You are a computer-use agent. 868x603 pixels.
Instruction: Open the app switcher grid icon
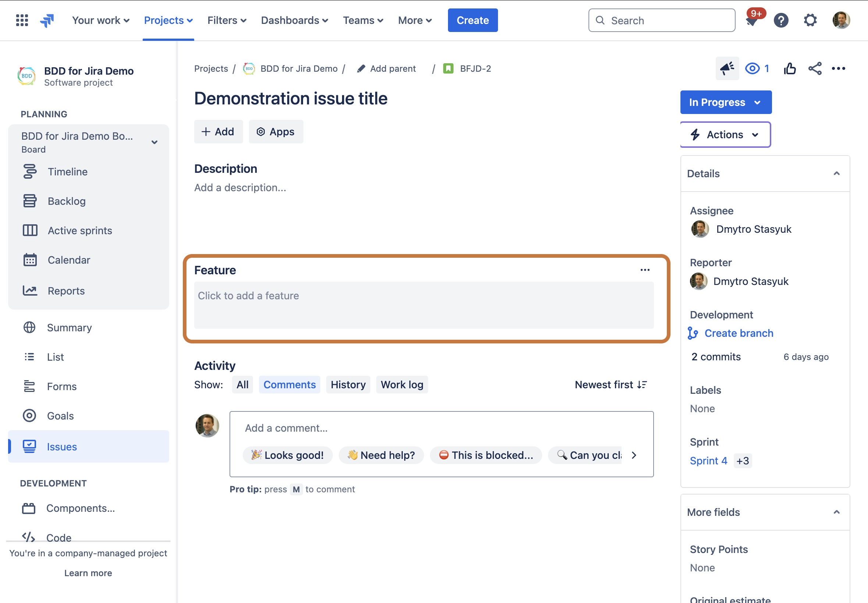click(x=22, y=20)
